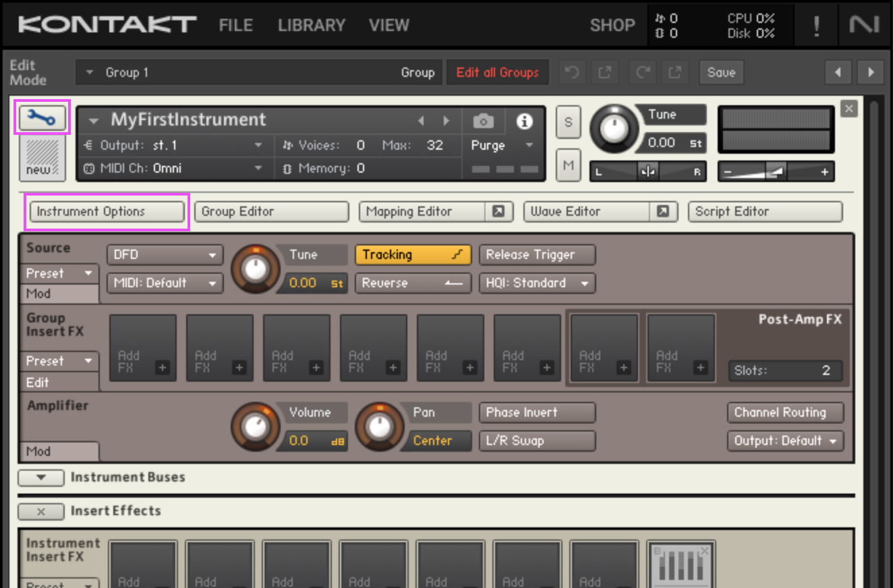893x588 pixels.
Task: Click the plus on last Post-Amp FX slot
Action: pos(701,367)
